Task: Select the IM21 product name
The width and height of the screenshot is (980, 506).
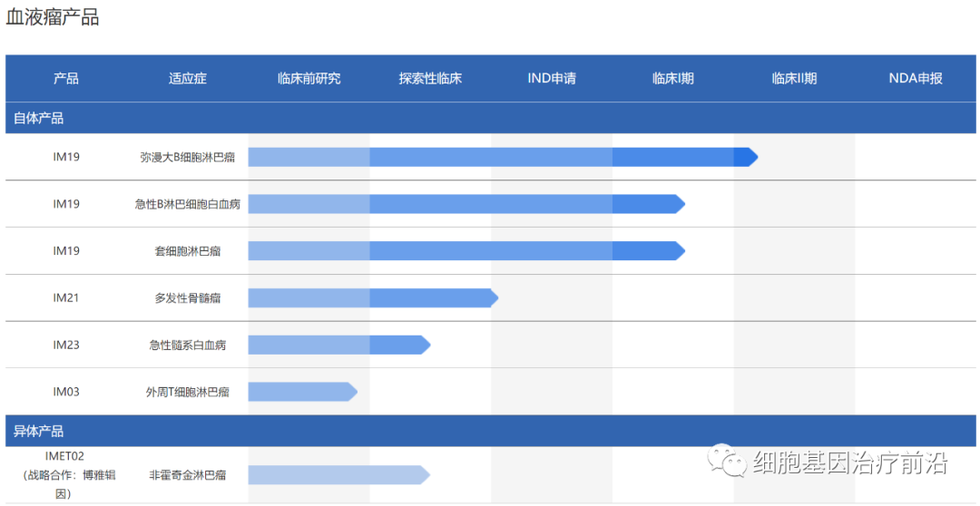Action: [66, 298]
